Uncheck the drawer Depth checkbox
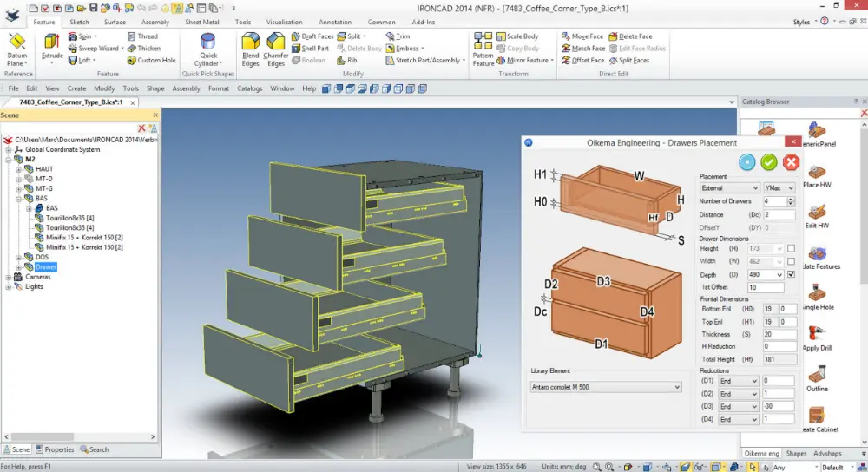This screenshot has width=868, height=472. [x=791, y=274]
